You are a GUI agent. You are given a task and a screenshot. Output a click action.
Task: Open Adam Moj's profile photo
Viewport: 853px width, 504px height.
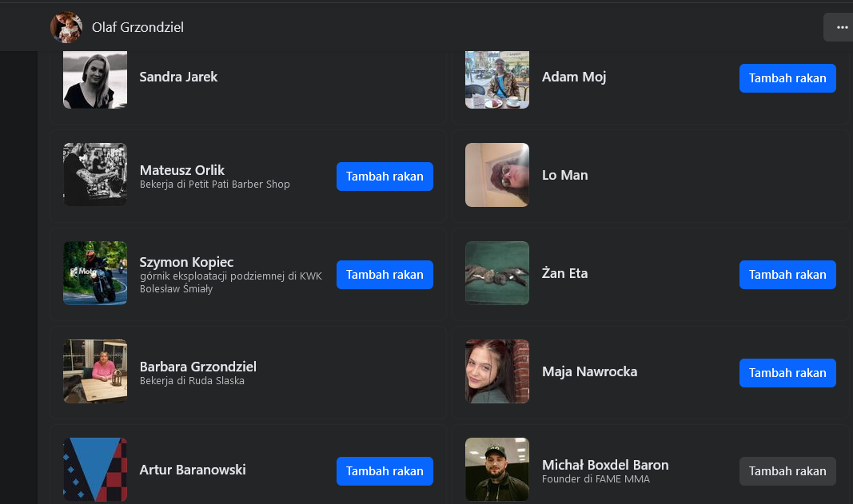[497, 78]
